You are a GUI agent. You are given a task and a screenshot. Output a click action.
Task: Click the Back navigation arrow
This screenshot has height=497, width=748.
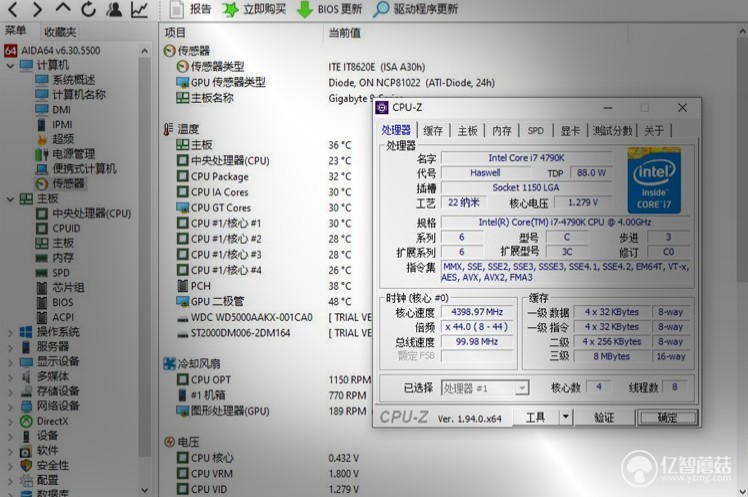point(13,9)
